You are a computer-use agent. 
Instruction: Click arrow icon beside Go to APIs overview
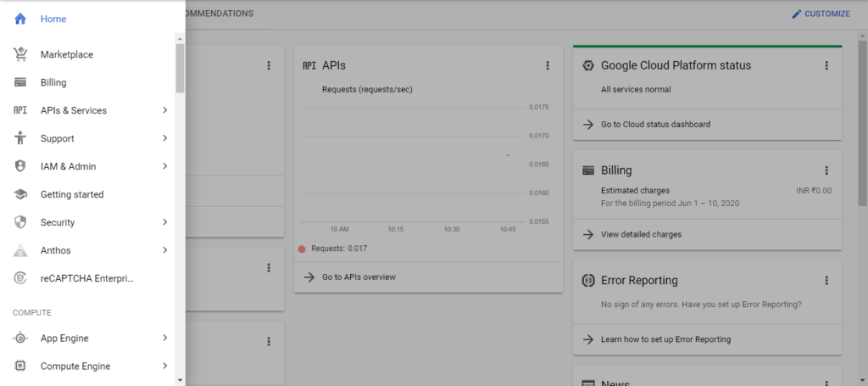pos(309,277)
